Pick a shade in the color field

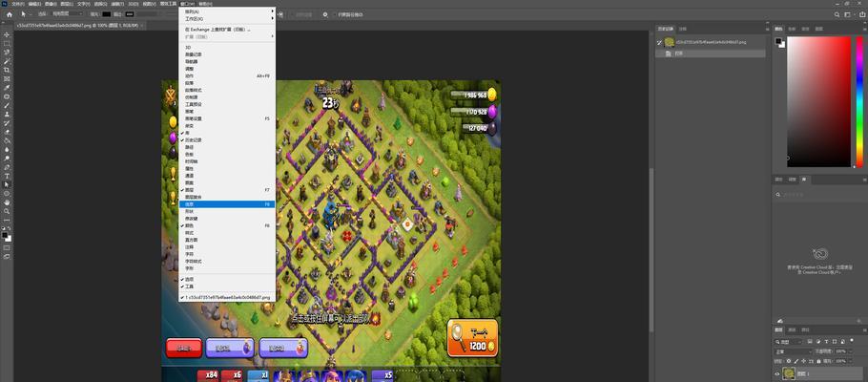[818, 101]
